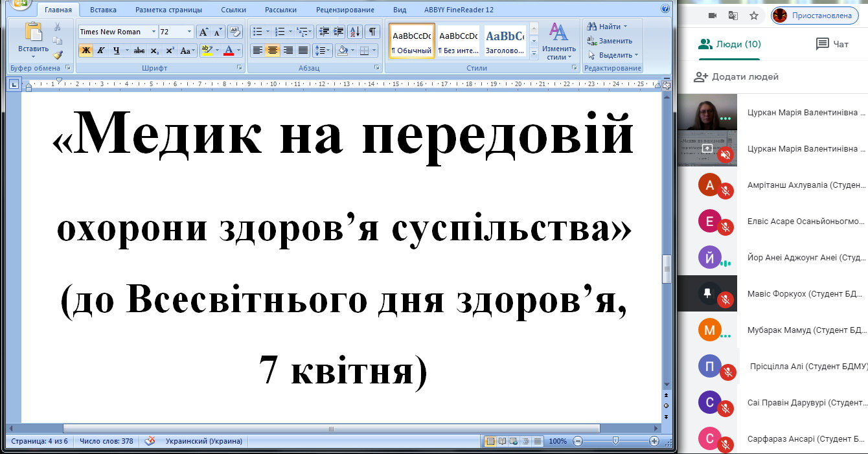Click the Sort (А-Я) icon
Viewport: 868px width, 454px height.
point(354,32)
